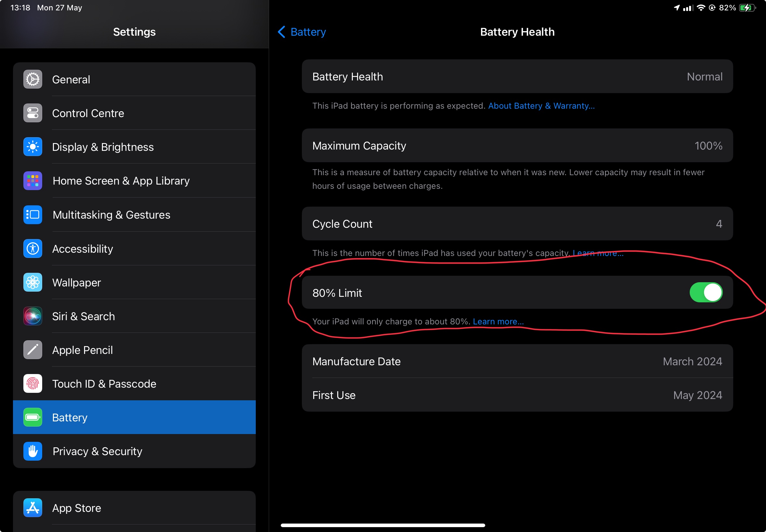Viewport: 766px width, 532px height.
Task: Tap the Display & Brightness sun icon
Action: click(33, 147)
